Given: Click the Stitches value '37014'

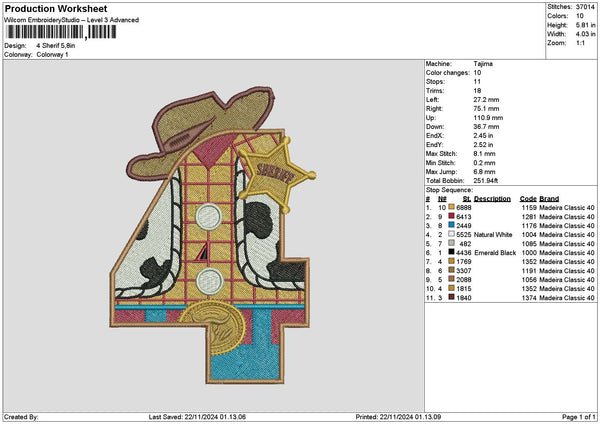Looking at the screenshot, I should tap(585, 7).
